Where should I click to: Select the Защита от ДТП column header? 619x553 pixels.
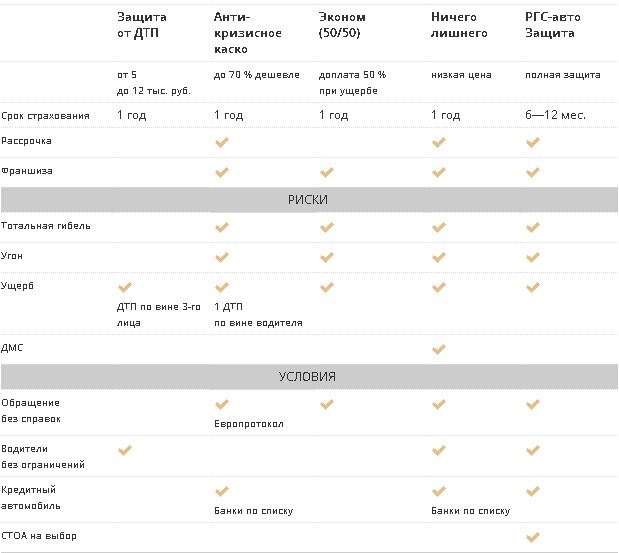click(x=142, y=25)
